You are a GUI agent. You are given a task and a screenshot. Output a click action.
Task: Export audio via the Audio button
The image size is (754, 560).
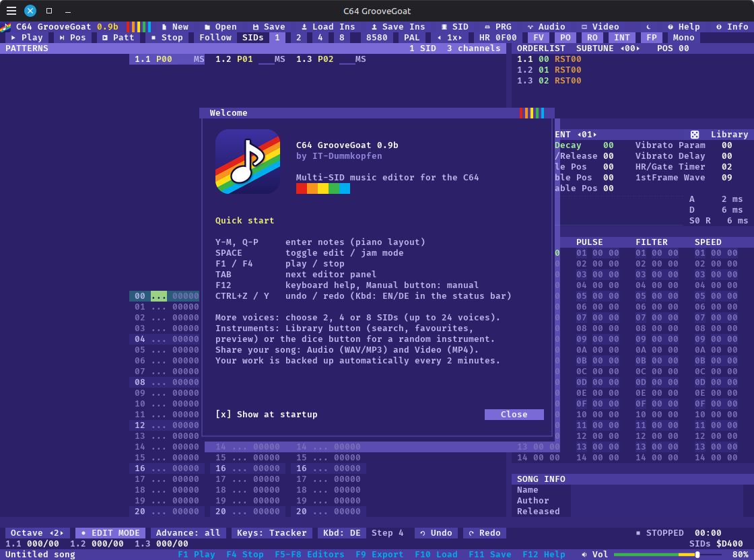pyautogui.click(x=546, y=27)
